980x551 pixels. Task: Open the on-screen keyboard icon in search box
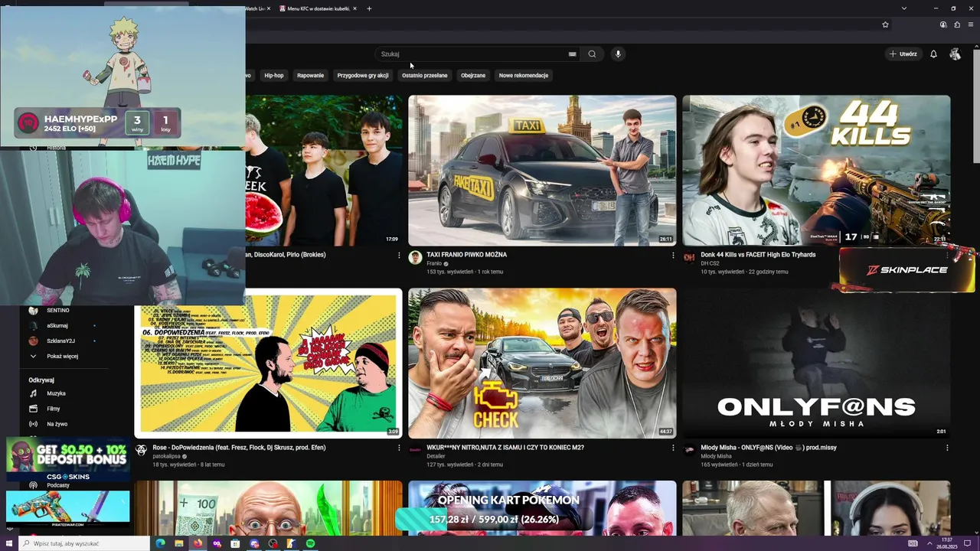[572, 54]
